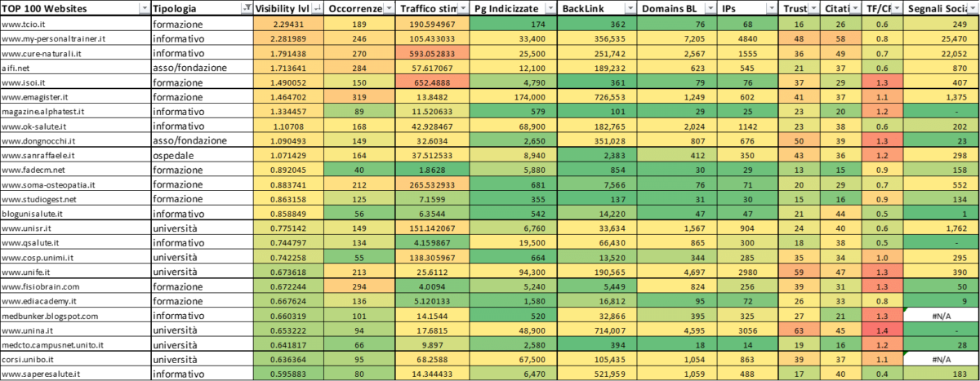Select the ospedale cell in Tipologia column

click(x=203, y=157)
